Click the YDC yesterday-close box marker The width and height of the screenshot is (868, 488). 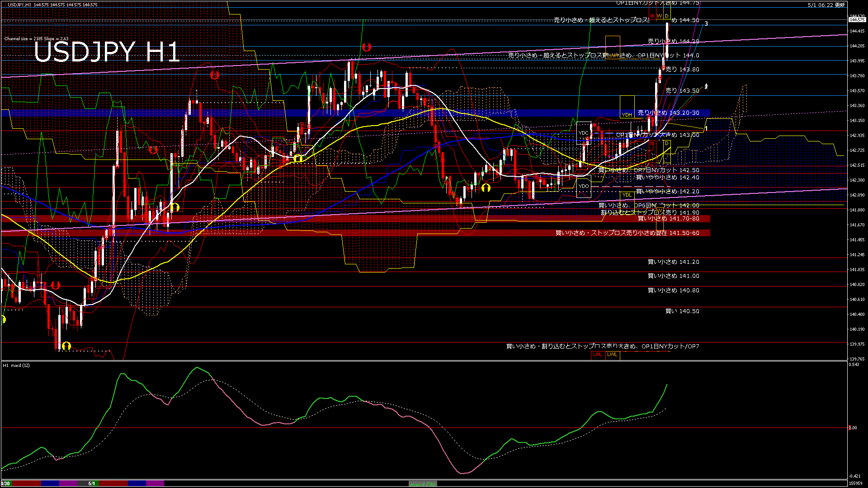(584, 133)
